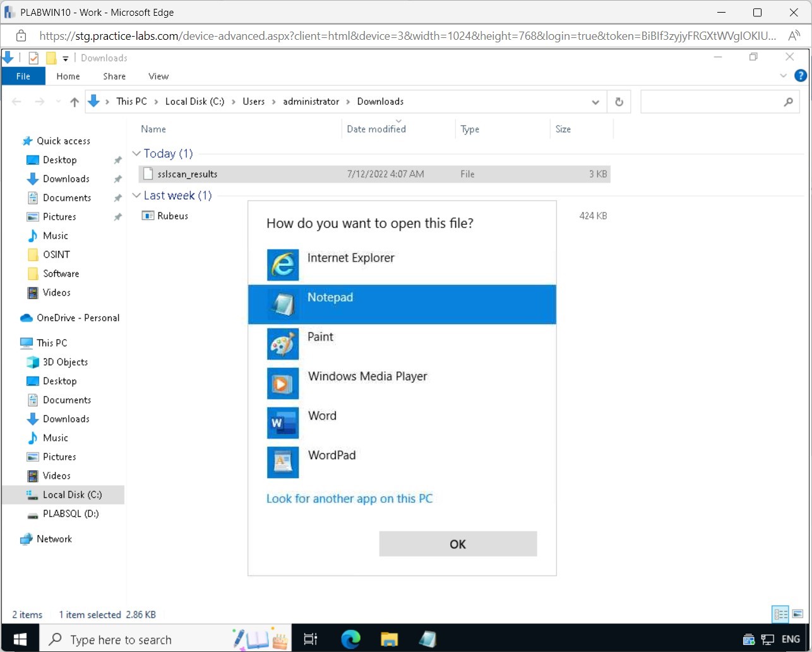Click Look for another app on this PC
Screen dimensions: 812x652
(x=349, y=498)
